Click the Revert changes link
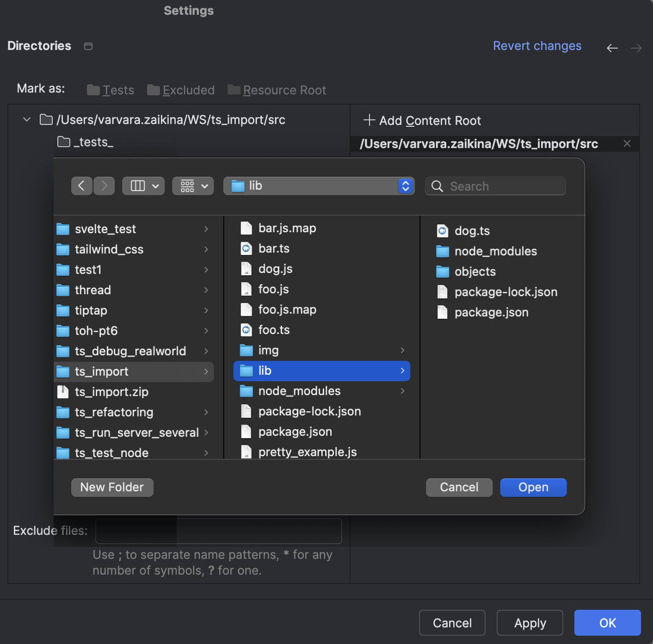Screen dimensions: 653x644 tap(537, 45)
